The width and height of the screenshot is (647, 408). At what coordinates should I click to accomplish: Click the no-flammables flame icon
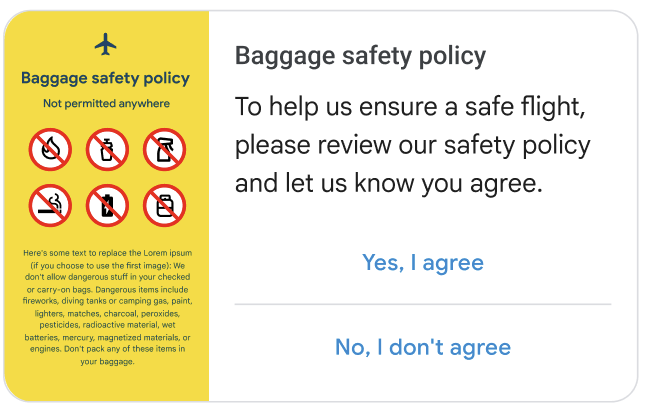[48, 150]
